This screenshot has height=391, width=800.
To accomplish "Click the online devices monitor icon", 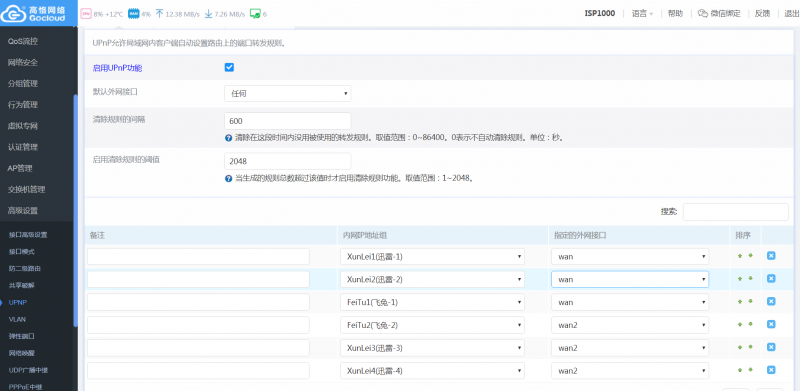I will (255, 14).
